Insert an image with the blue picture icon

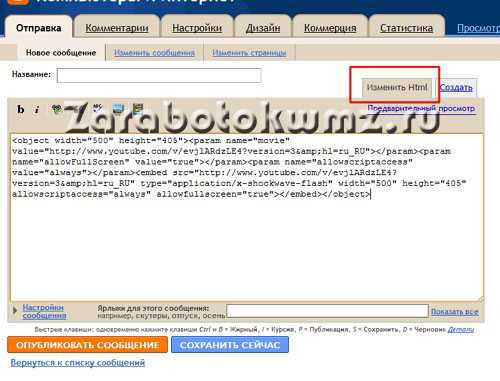[118, 108]
